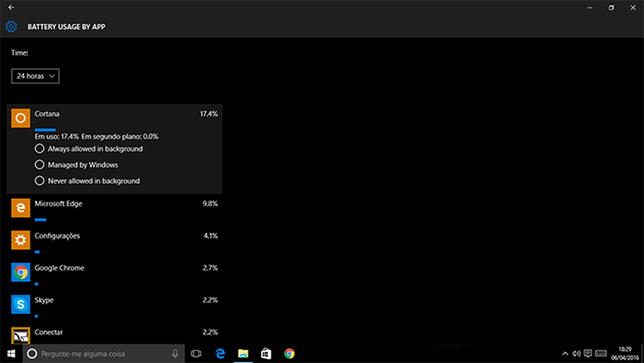Image resolution: width=644 pixels, height=363 pixels.
Task: Click Chrome's 2.7% usage value
Action: [x=210, y=267]
